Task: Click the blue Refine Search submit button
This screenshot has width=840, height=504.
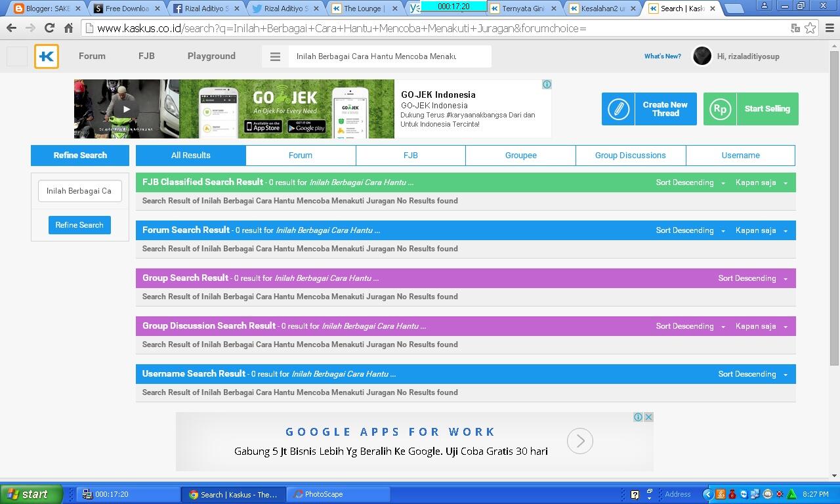Action: pos(79,225)
